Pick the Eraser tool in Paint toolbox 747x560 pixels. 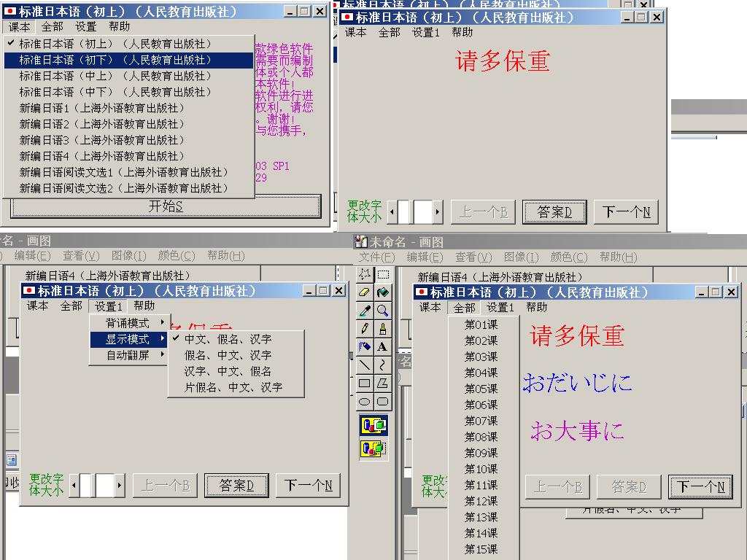click(x=365, y=292)
